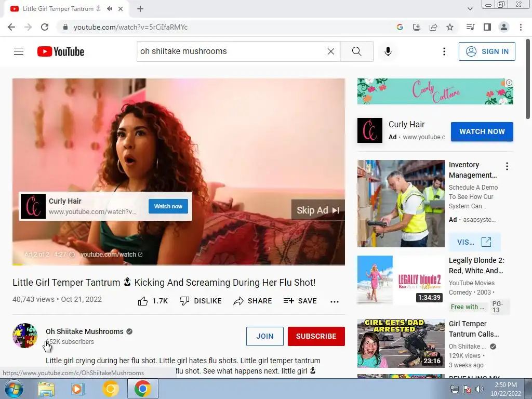Open ad info icon in player
532x399 pixels.
coord(72,255)
